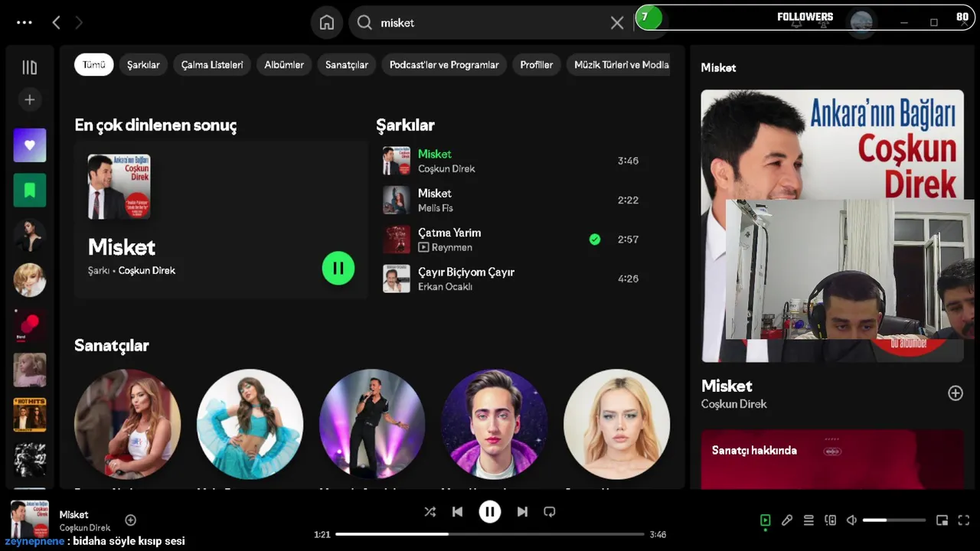The width and height of the screenshot is (980, 551).
Task: Expand the library sidebar
Action: (30, 67)
